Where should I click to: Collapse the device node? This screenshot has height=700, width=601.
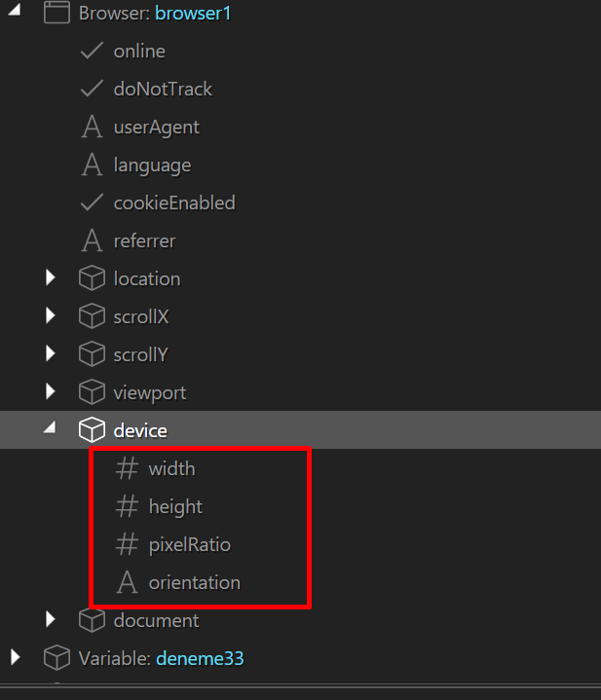pos(51,429)
